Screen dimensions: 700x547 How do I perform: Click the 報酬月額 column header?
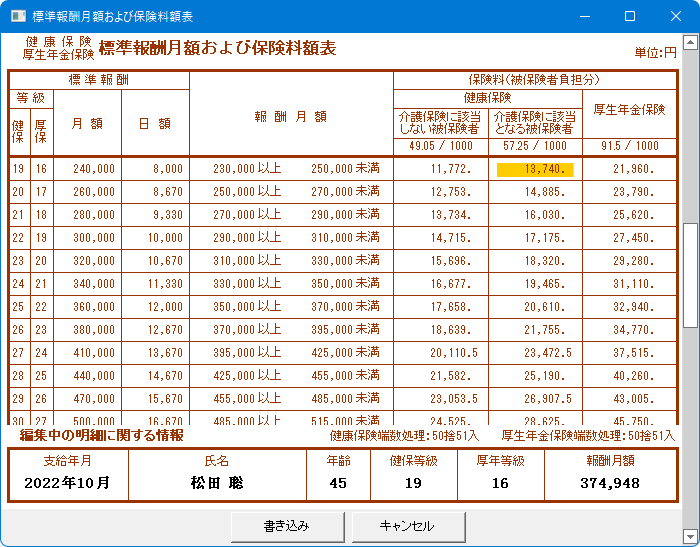pos(291,117)
